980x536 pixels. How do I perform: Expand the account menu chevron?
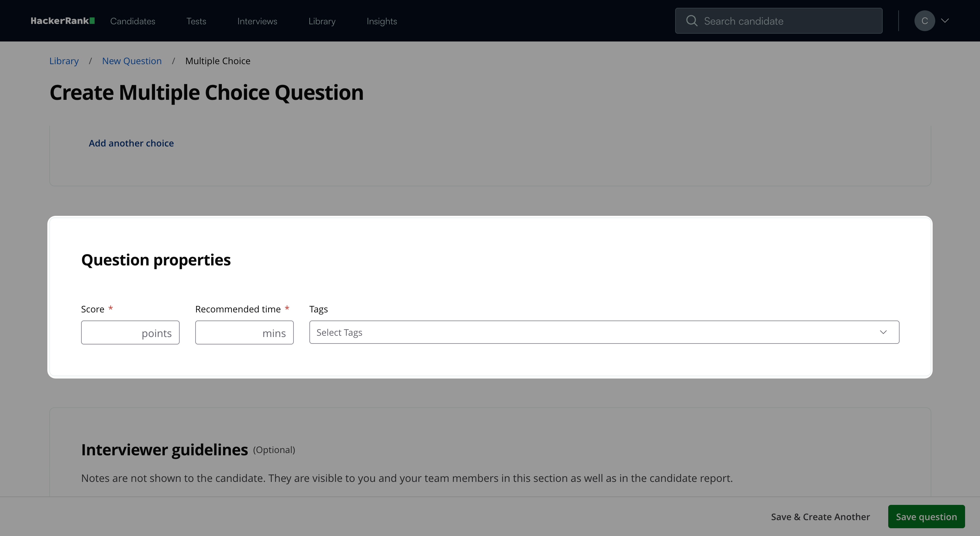coord(945,21)
